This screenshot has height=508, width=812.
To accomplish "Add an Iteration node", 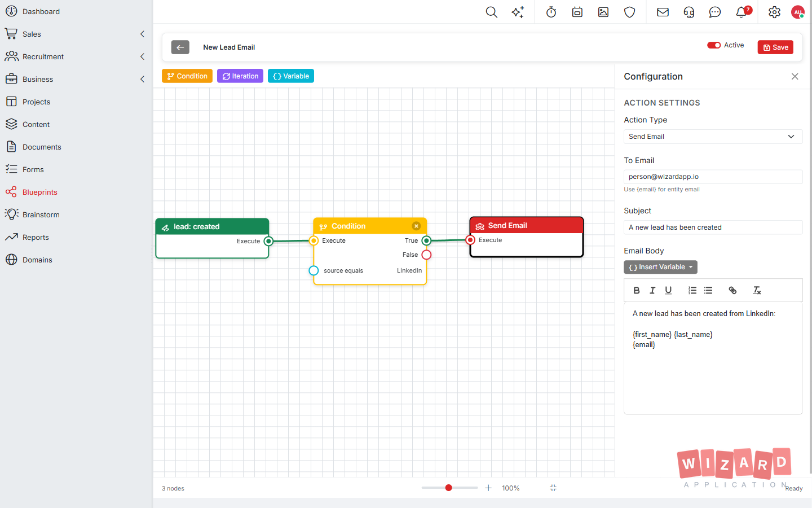I will 240,76.
